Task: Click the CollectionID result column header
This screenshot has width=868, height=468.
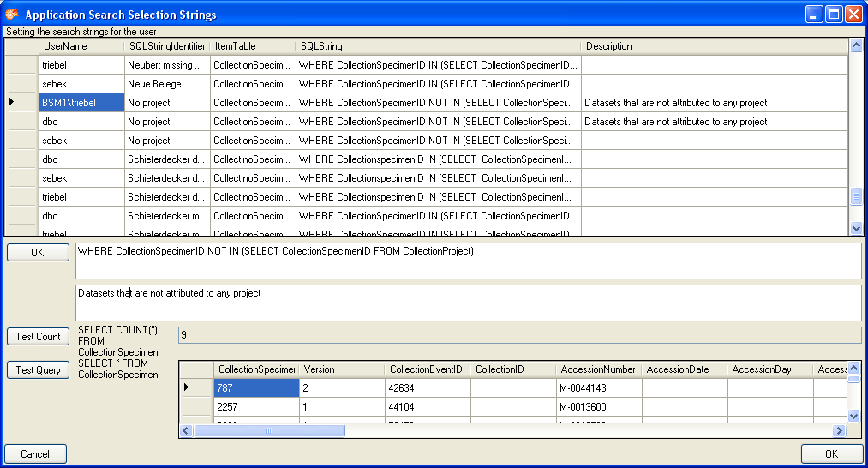Action: coord(513,369)
